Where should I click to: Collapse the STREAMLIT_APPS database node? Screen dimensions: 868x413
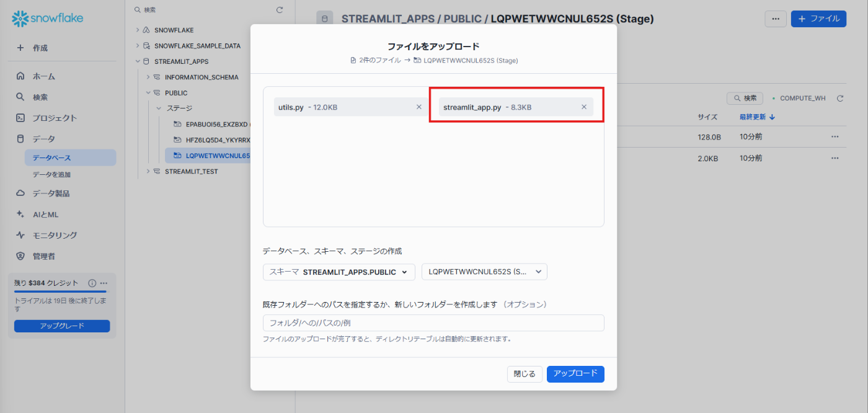pyautogui.click(x=138, y=61)
